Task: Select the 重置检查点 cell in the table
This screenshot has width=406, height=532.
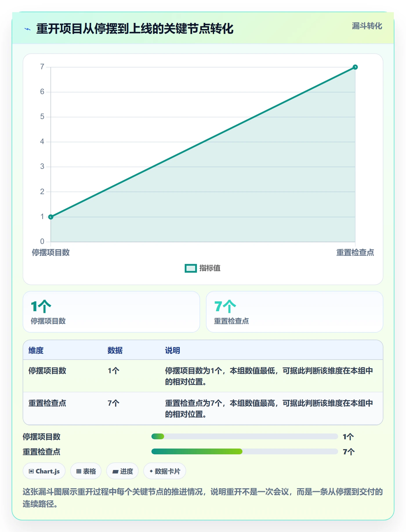Action: (47, 403)
